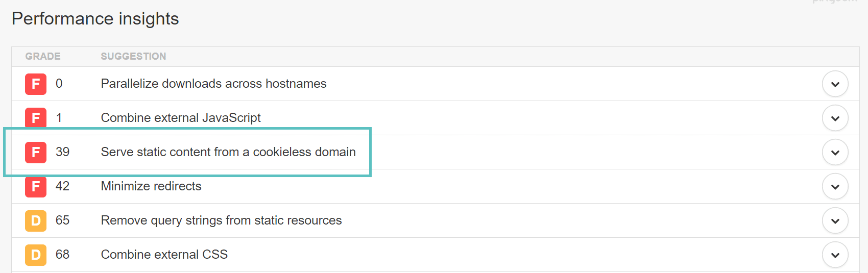Image resolution: width=868 pixels, height=273 pixels.
Task: Click the F grade badge next to Minimize redirects
Action: click(36, 186)
